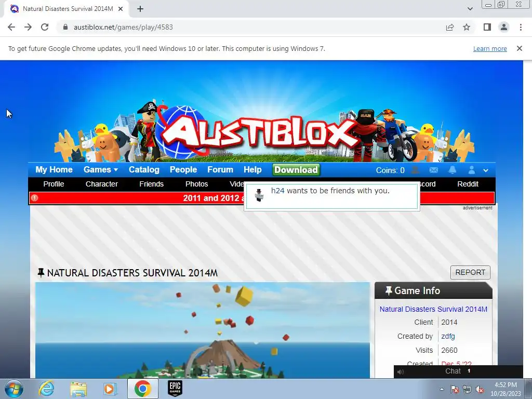Screen dimensions: 532x399
Task: Click h24's avatar in the notification popup
Action: pyautogui.click(x=259, y=195)
